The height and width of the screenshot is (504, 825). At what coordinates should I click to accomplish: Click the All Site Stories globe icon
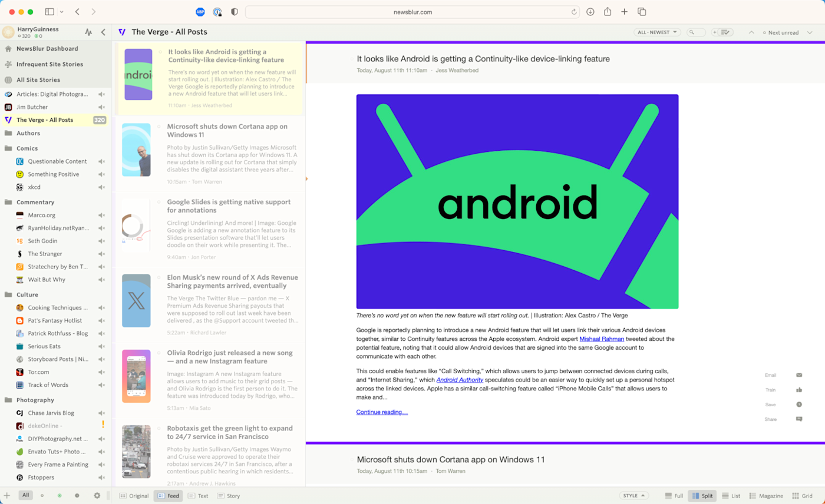pos(8,79)
